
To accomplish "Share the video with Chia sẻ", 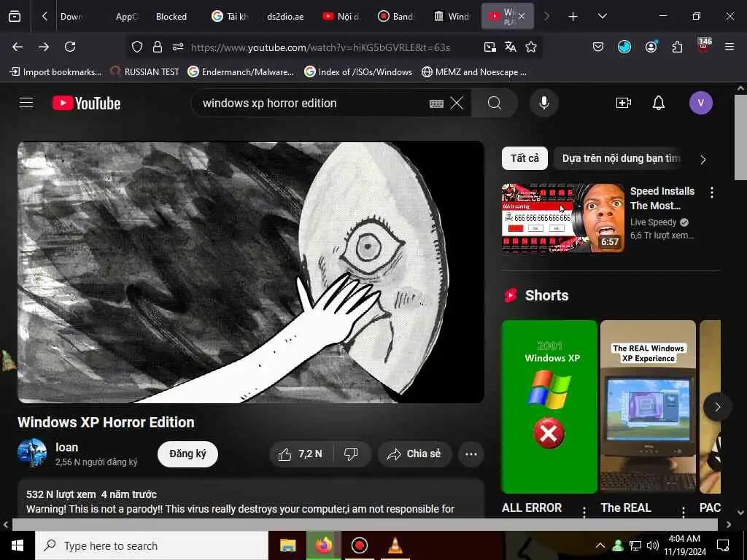I will [x=414, y=454].
